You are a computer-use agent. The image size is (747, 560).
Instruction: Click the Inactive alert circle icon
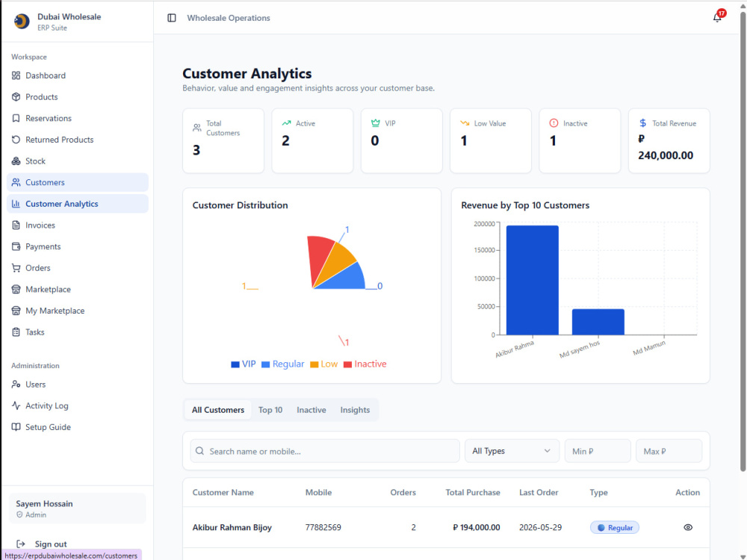pyautogui.click(x=554, y=123)
